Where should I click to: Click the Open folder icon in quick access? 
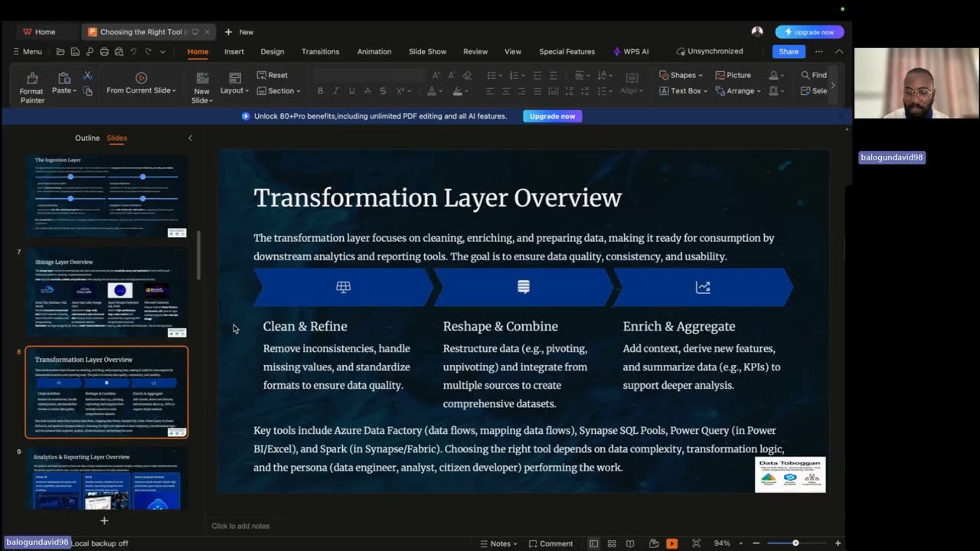click(x=60, y=51)
